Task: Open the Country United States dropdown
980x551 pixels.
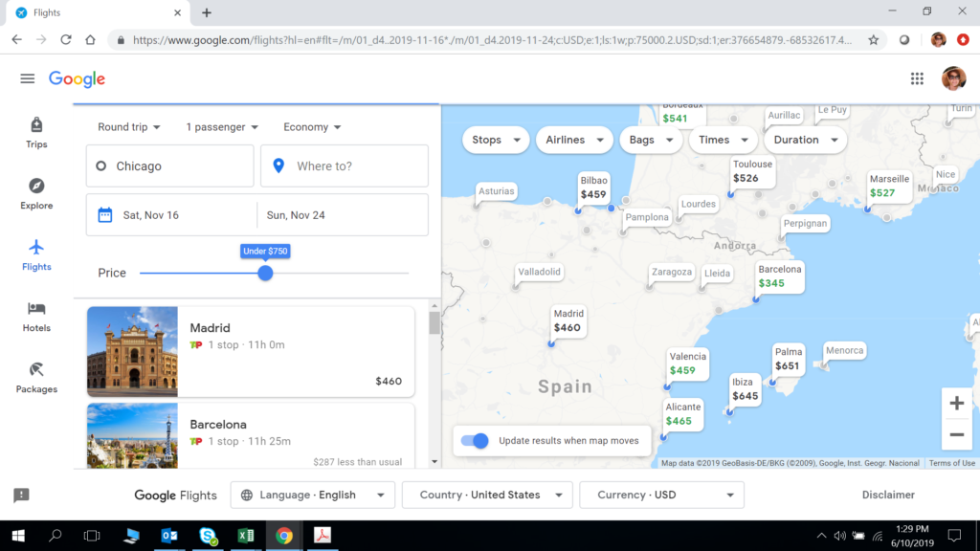Action: coord(487,495)
